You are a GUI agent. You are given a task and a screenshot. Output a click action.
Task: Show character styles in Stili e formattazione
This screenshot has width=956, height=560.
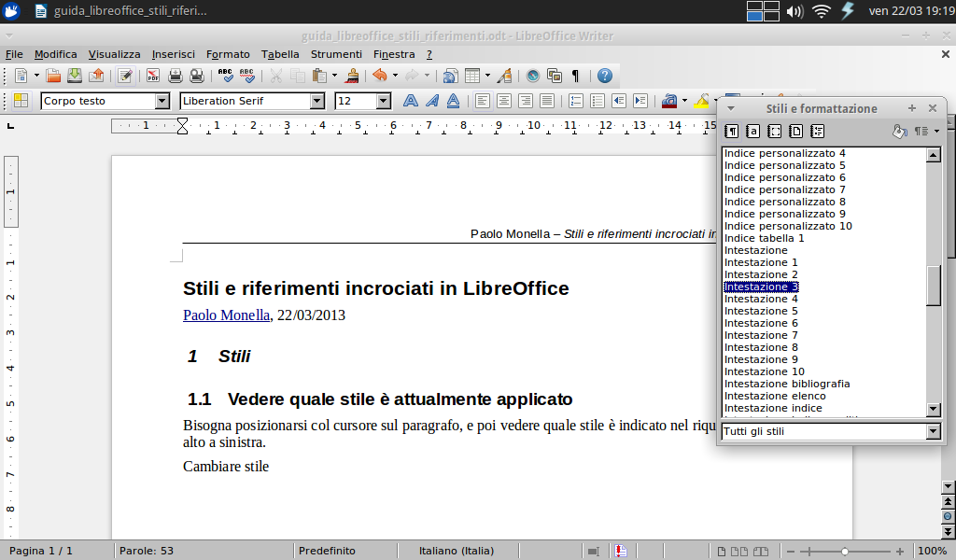point(753,131)
